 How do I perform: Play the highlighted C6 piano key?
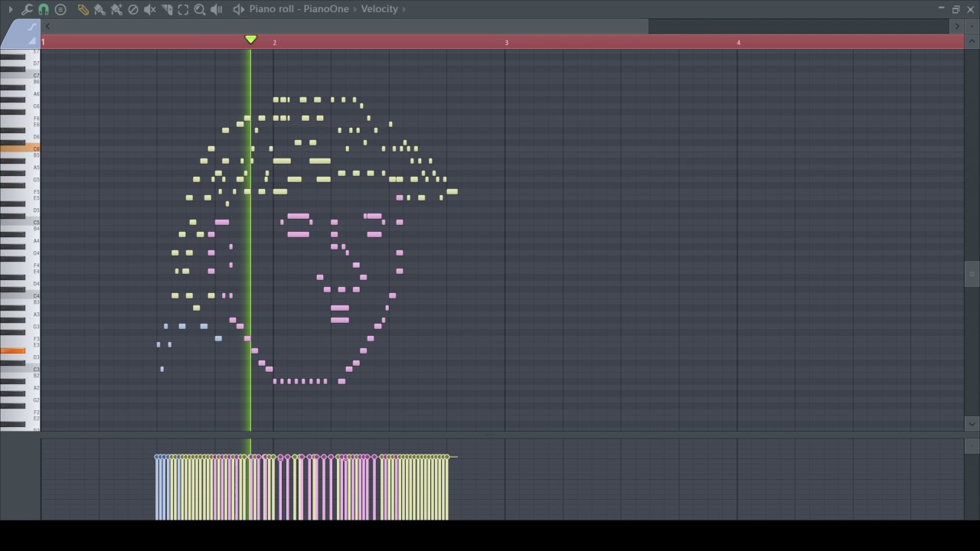[20, 148]
